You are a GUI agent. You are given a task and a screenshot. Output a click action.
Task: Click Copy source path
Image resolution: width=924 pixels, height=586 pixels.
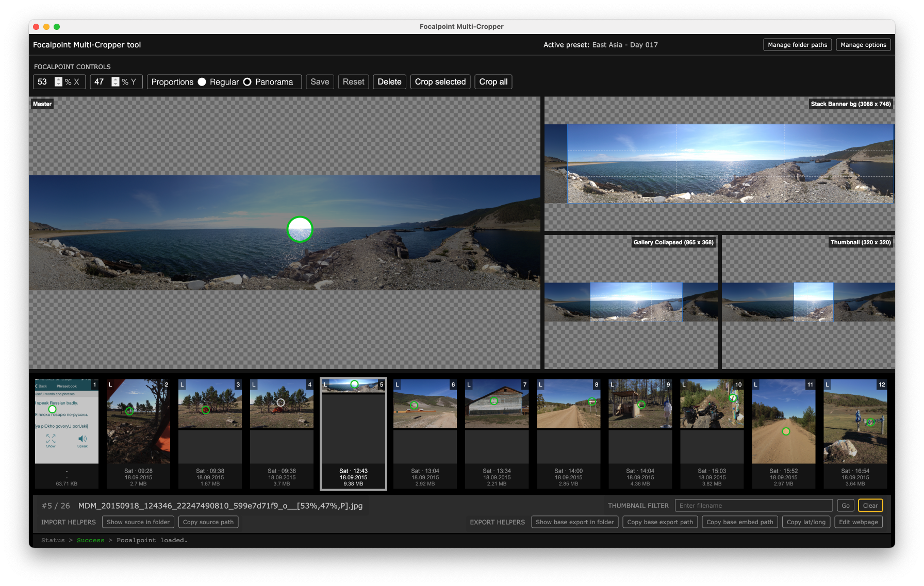click(x=208, y=522)
